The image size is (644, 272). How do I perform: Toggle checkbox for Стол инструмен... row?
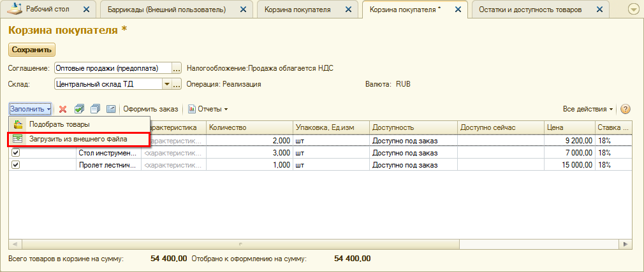(16, 153)
